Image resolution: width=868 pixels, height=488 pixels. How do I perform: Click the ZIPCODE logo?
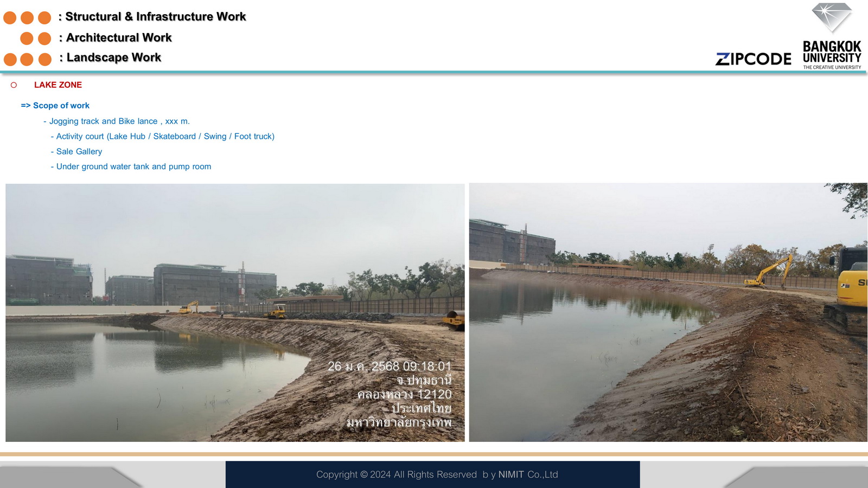click(x=753, y=59)
